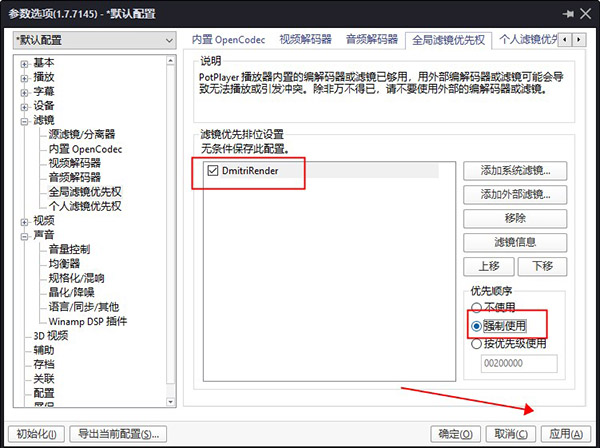Expand the 设备 tree node

24,107
